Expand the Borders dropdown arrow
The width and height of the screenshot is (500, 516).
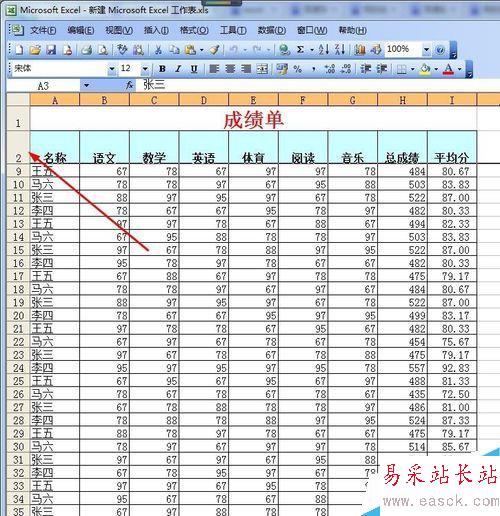[412, 69]
